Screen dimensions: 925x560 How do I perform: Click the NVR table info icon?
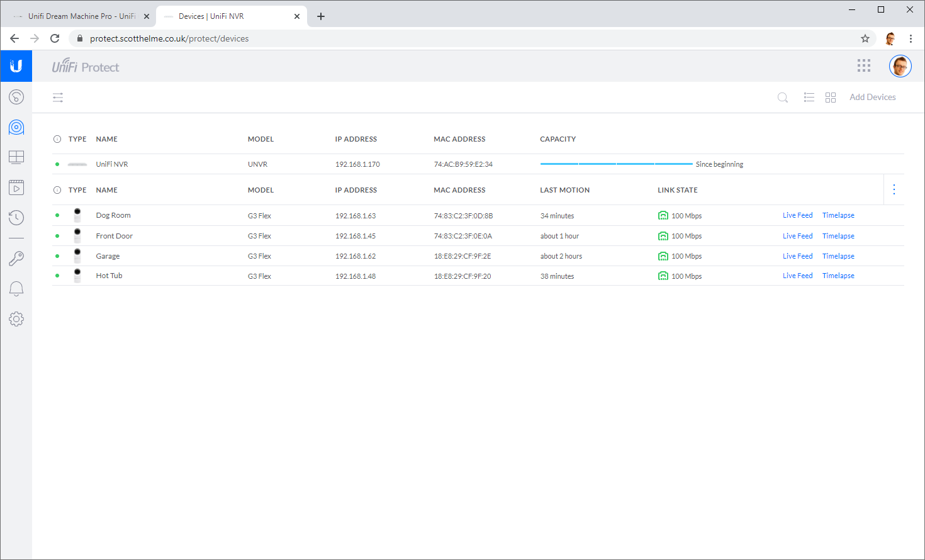(x=57, y=139)
